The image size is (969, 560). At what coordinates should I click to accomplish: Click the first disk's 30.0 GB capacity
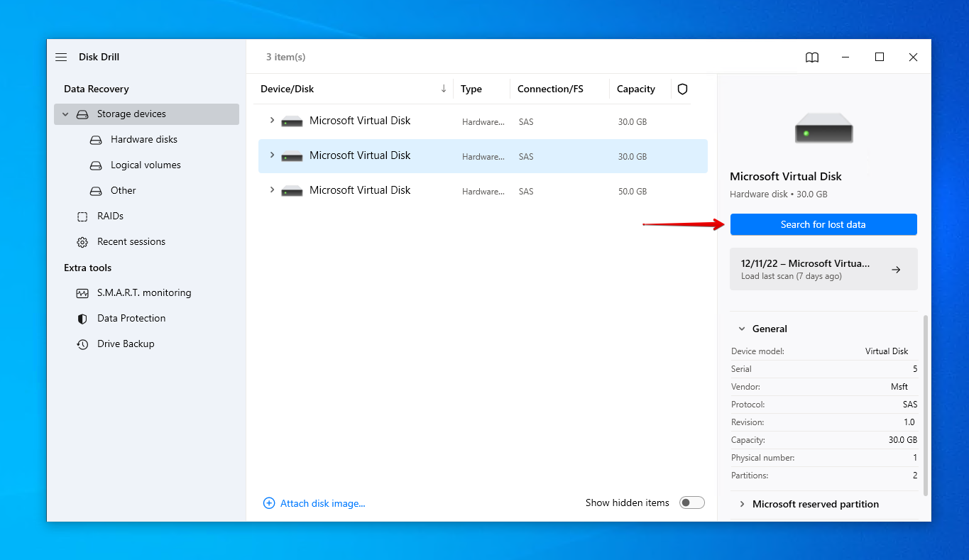(x=633, y=122)
